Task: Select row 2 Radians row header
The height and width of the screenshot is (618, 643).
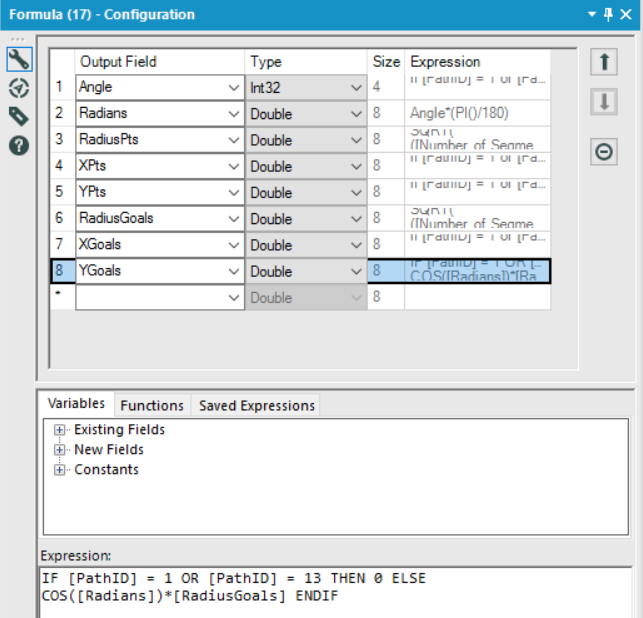Action: pyautogui.click(x=59, y=114)
